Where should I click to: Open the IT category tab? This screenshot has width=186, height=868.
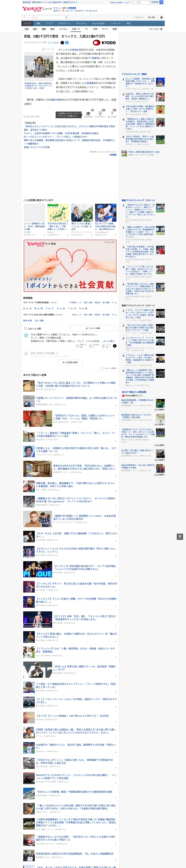click(x=86, y=29)
